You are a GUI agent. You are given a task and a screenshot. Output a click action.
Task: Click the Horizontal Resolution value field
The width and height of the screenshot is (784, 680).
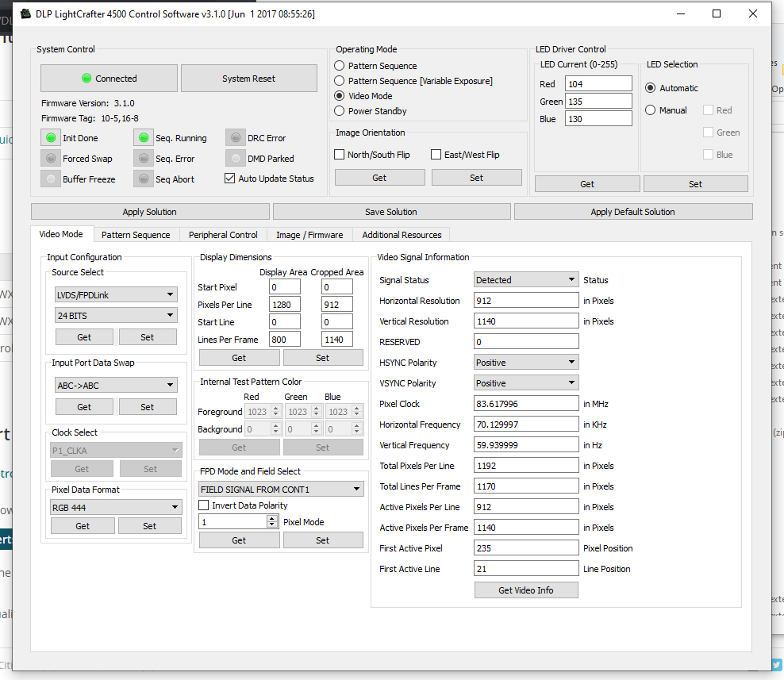click(526, 301)
